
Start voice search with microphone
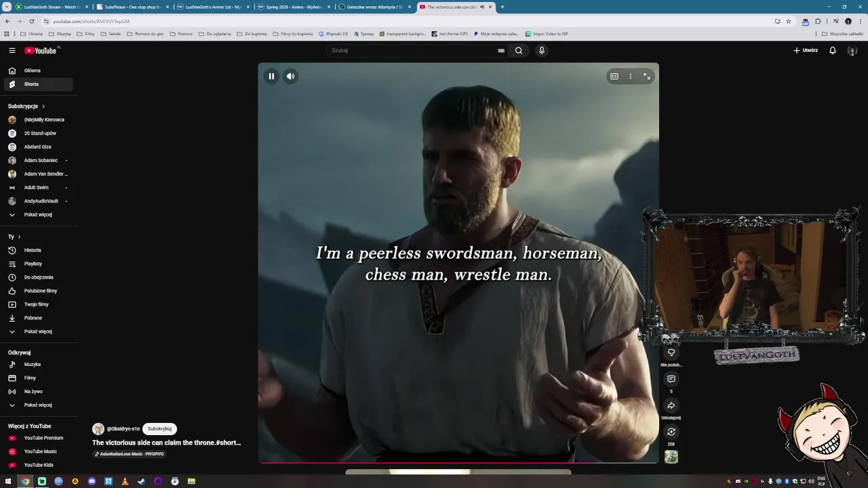click(x=541, y=50)
